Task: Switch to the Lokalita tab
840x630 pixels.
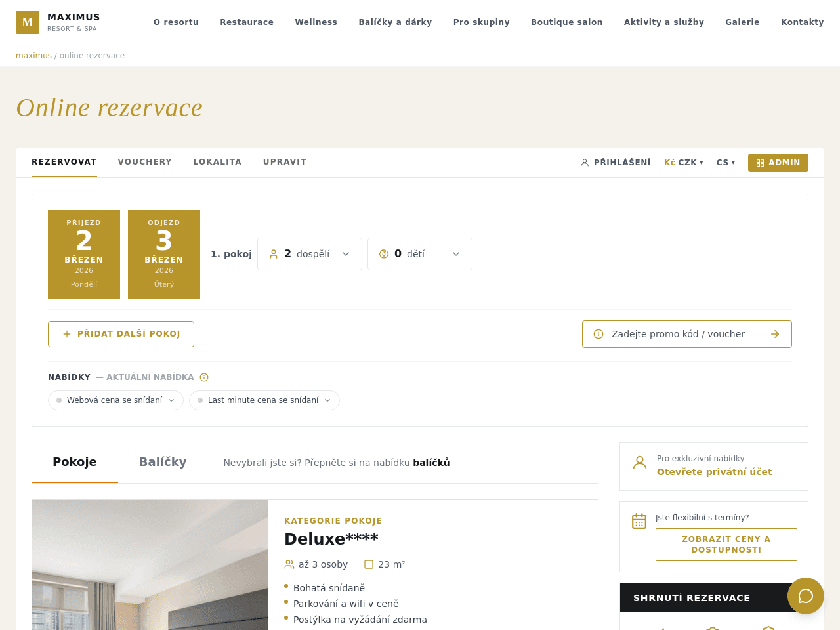Action: [217, 162]
